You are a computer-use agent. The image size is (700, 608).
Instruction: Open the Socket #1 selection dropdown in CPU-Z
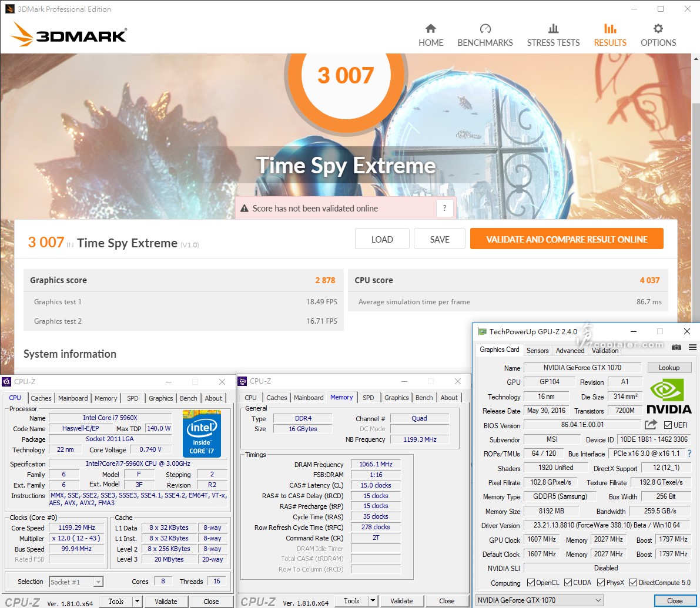[76, 582]
